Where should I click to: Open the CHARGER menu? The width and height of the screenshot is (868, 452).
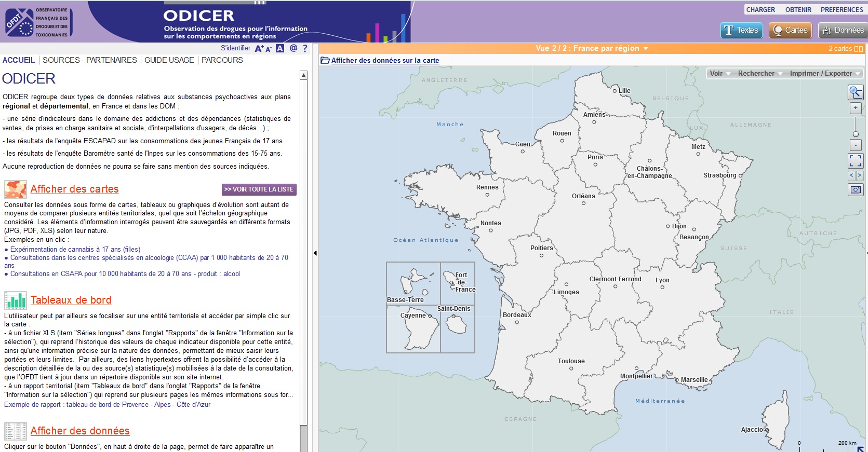(x=760, y=10)
